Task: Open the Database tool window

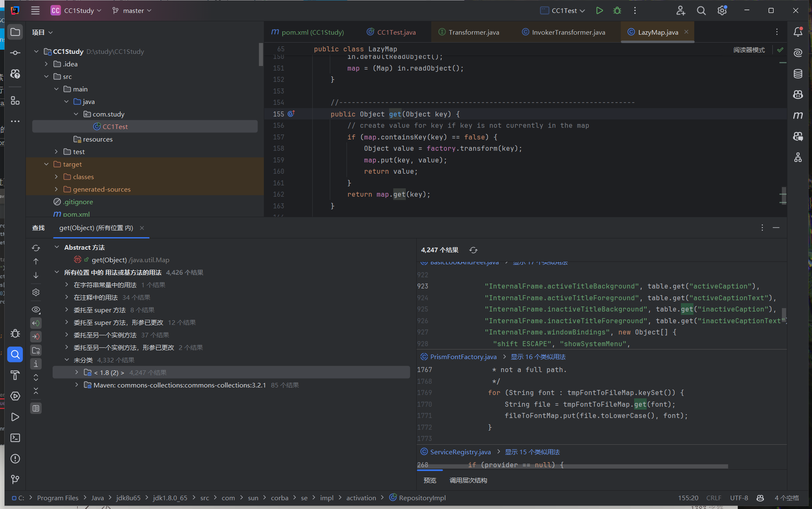Action: 798,74
